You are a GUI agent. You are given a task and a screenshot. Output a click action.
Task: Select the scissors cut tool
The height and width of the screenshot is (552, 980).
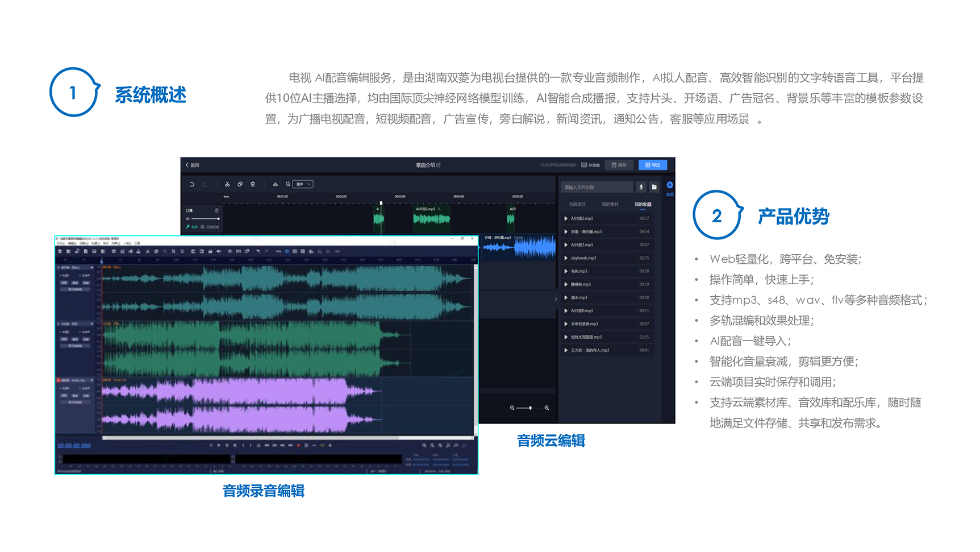pos(227,184)
